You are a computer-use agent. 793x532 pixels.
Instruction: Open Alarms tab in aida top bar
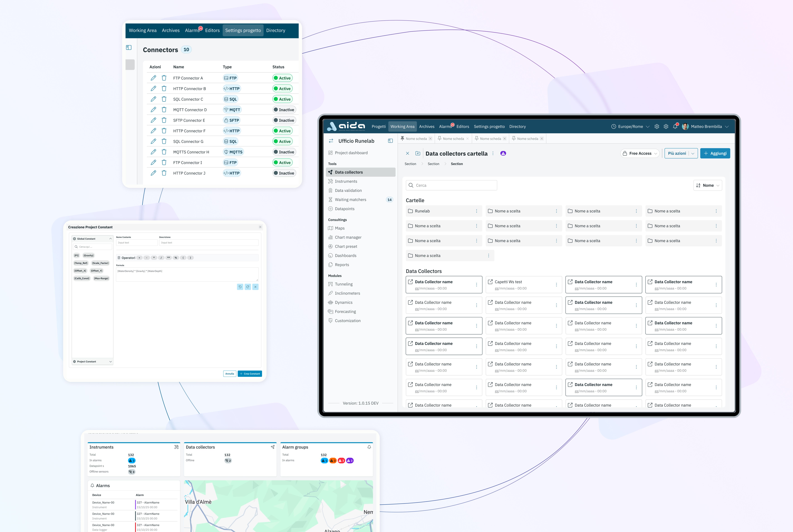[446, 127]
